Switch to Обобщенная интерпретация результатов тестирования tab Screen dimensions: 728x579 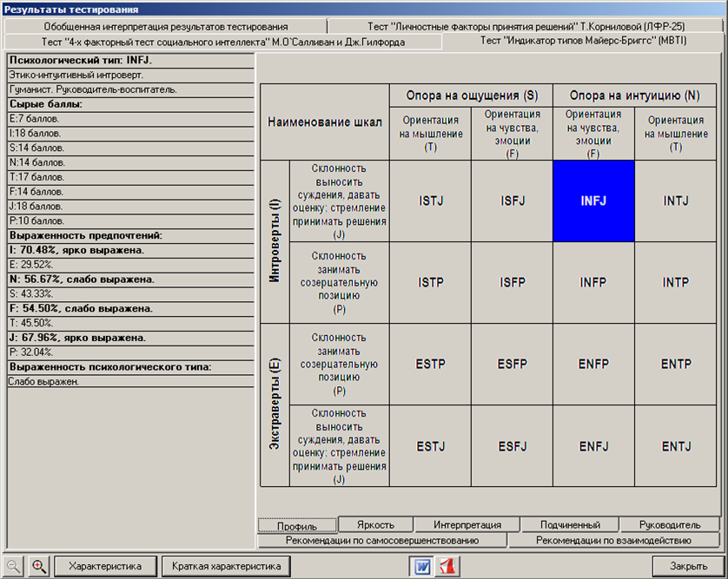click(x=166, y=26)
